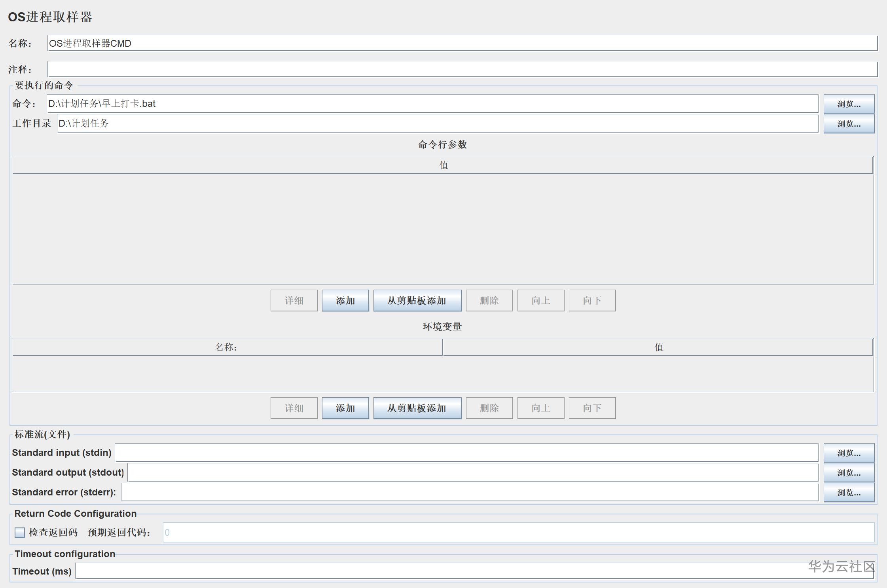The width and height of the screenshot is (887, 588).
Task: Browse for a Standard error (stderr) file
Action: (849, 493)
